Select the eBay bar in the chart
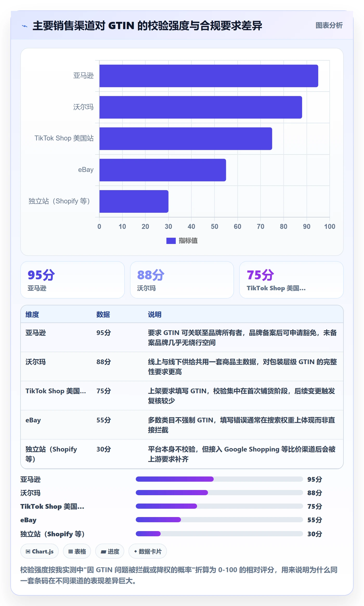 pyautogui.click(x=162, y=170)
